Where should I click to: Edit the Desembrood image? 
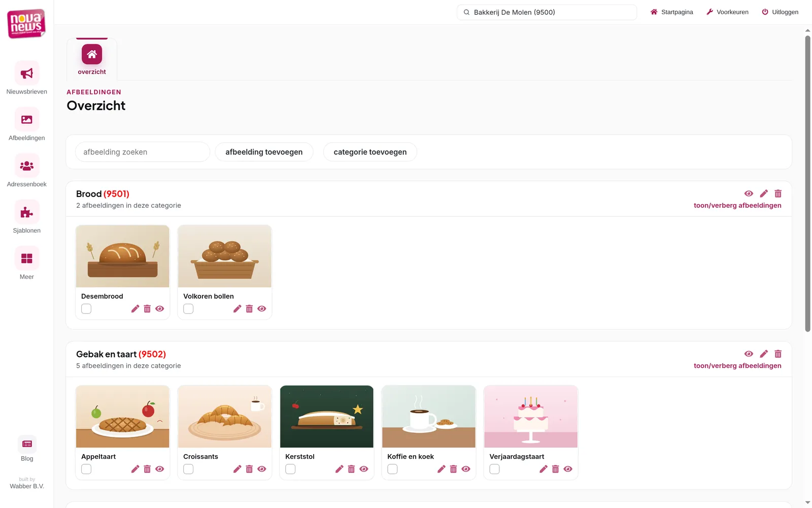135,309
